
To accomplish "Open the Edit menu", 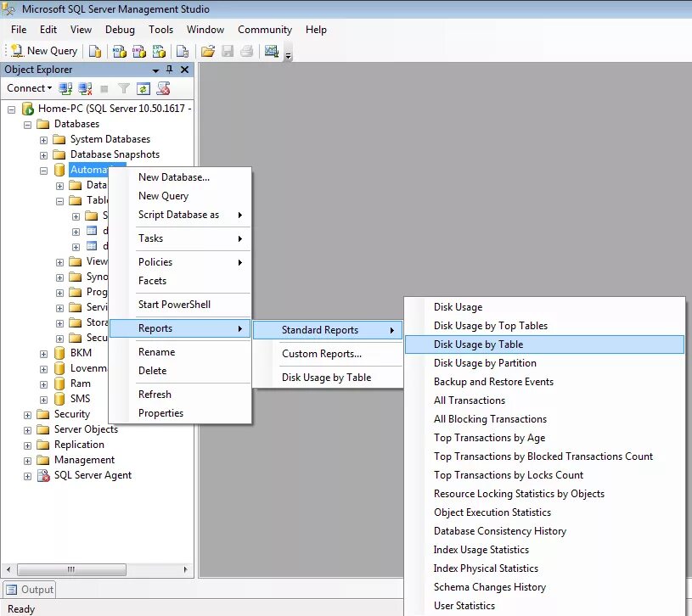I will (x=48, y=30).
